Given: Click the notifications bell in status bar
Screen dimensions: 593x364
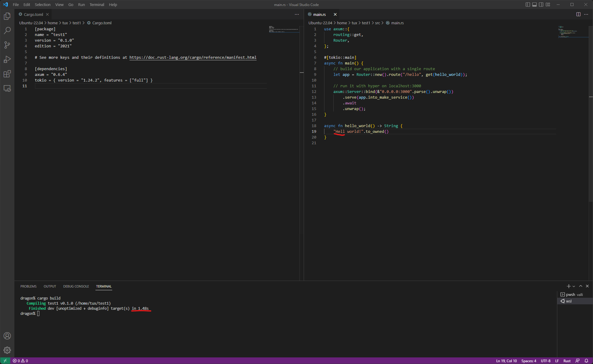Looking at the screenshot, I should tap(586, 360).
